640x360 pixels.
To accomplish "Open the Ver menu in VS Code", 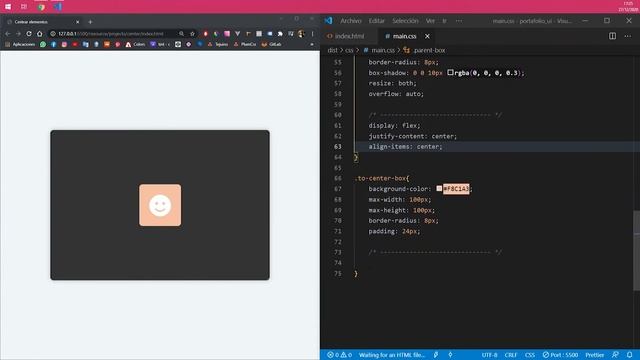I will pyautogui.click(x=430, y=21).
